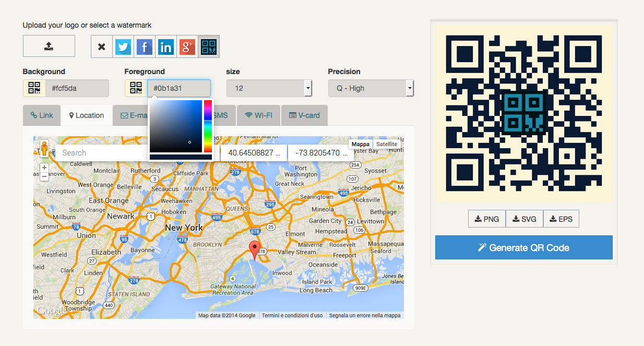
Task: Open the V-card tab
Action: click(x=305, y=115)
